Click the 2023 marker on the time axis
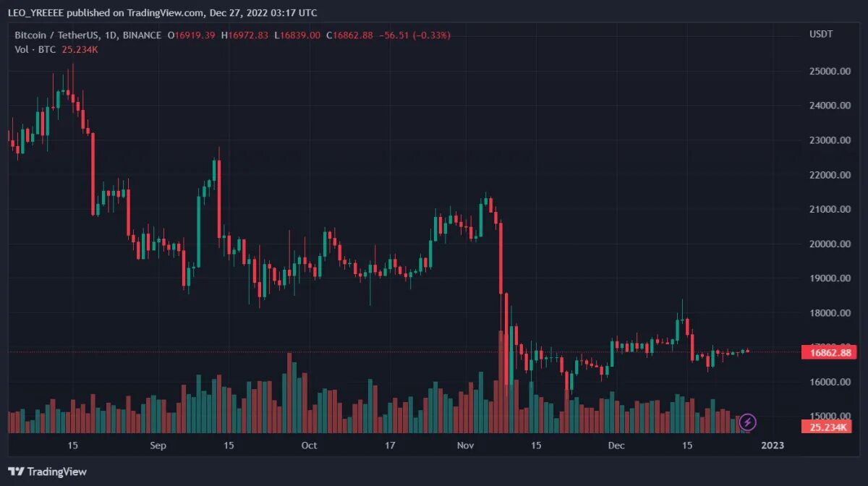This screenshot has height=486, width=868. 773,445
